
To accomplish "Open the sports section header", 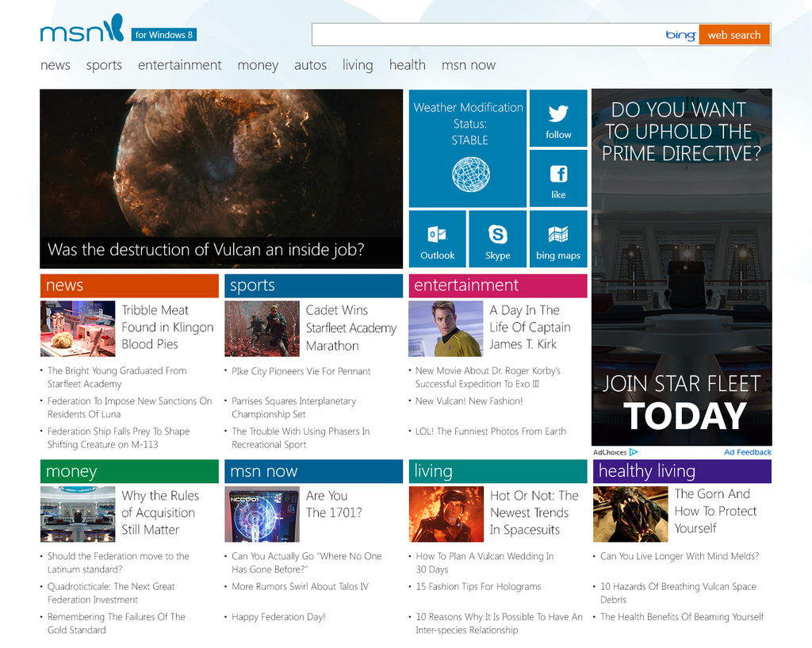I will point(313,286).
